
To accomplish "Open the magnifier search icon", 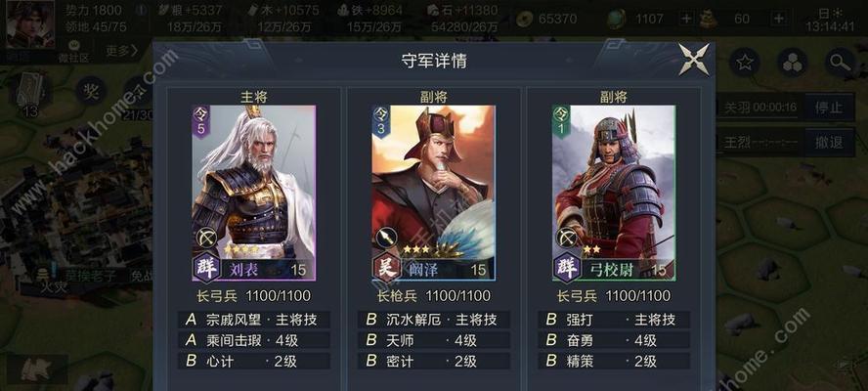I will 840,63.
